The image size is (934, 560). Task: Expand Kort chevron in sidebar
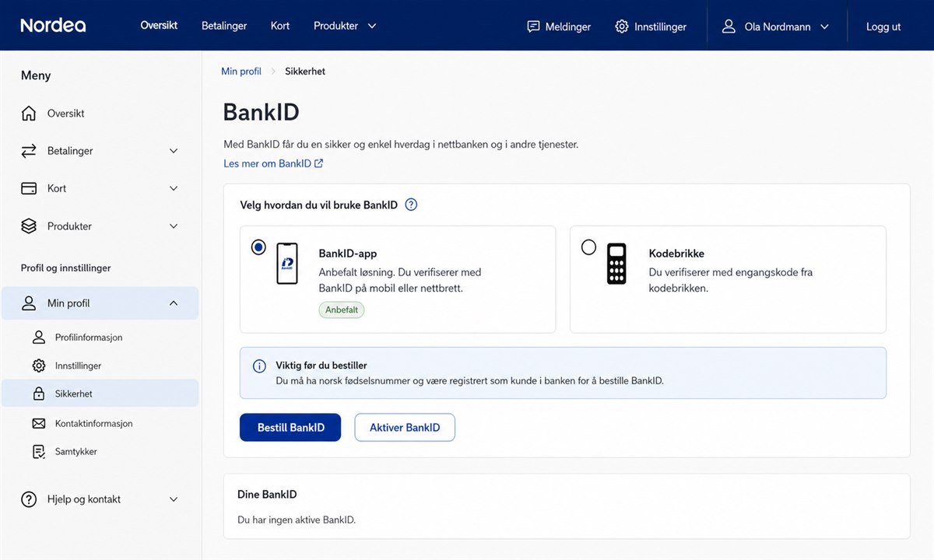coord(174,188)
